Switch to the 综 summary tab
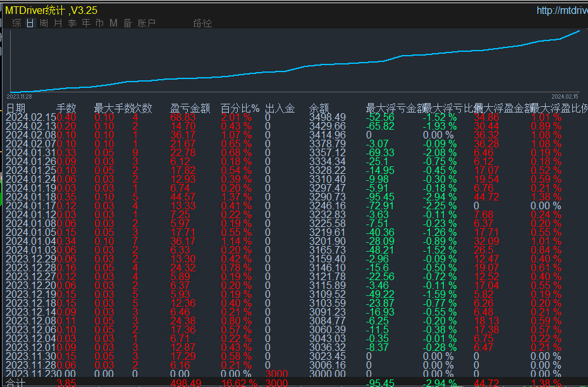 [x=16, y=23]
